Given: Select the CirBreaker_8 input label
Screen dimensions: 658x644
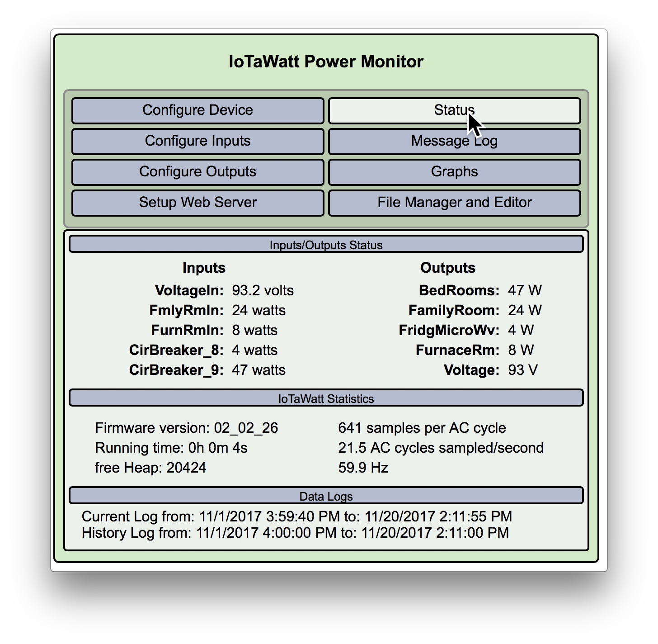Looking at the screenshot, I should [x=177, y=350].
